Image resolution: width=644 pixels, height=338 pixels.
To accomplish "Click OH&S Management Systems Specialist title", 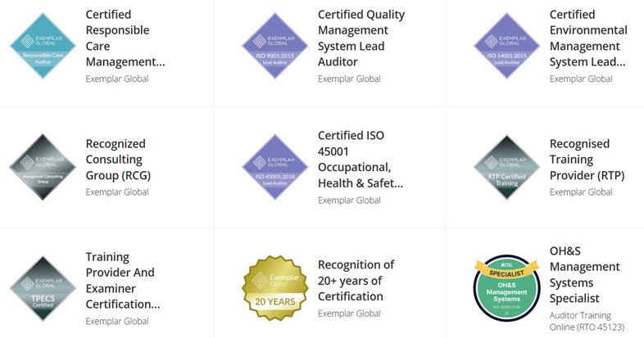I will (x=584, y=275).
